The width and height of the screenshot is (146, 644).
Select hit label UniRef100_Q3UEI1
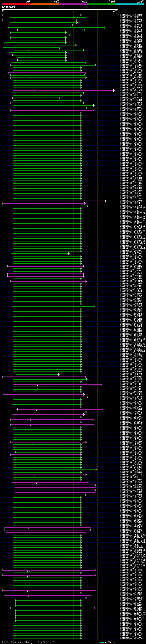click(x=131, y=95)
